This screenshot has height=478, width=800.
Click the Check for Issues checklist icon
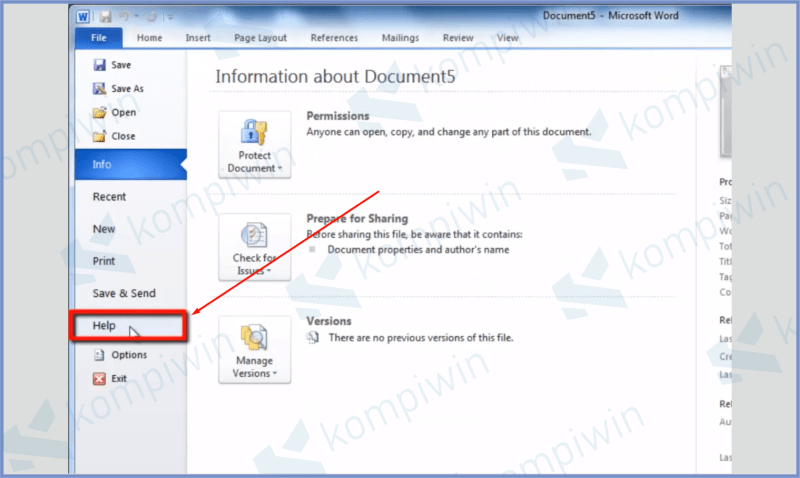254,235
